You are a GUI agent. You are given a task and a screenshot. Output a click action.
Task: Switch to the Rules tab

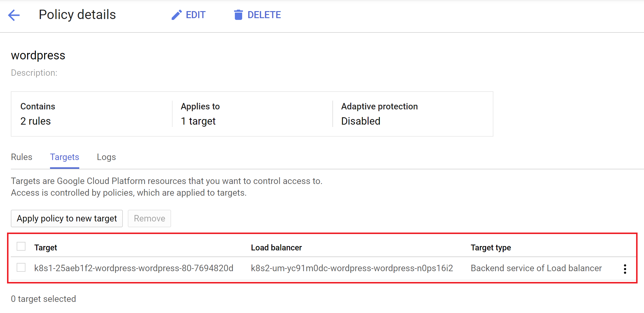(22, 157)
